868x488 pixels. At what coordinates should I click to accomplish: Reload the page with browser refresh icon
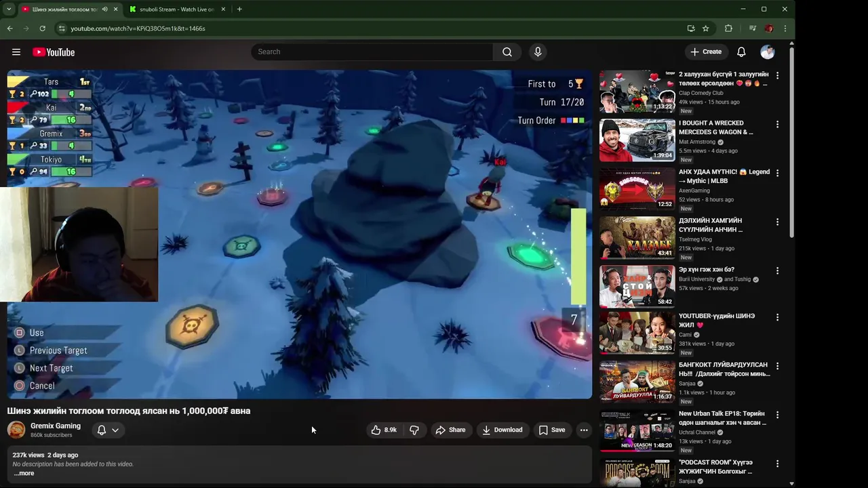click(x=42, y=28)
